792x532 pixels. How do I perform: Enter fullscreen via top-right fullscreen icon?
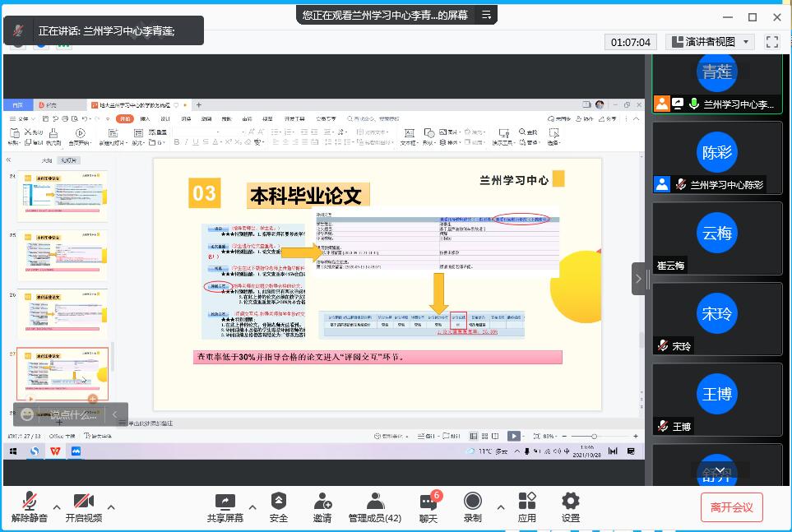point(771,42)
